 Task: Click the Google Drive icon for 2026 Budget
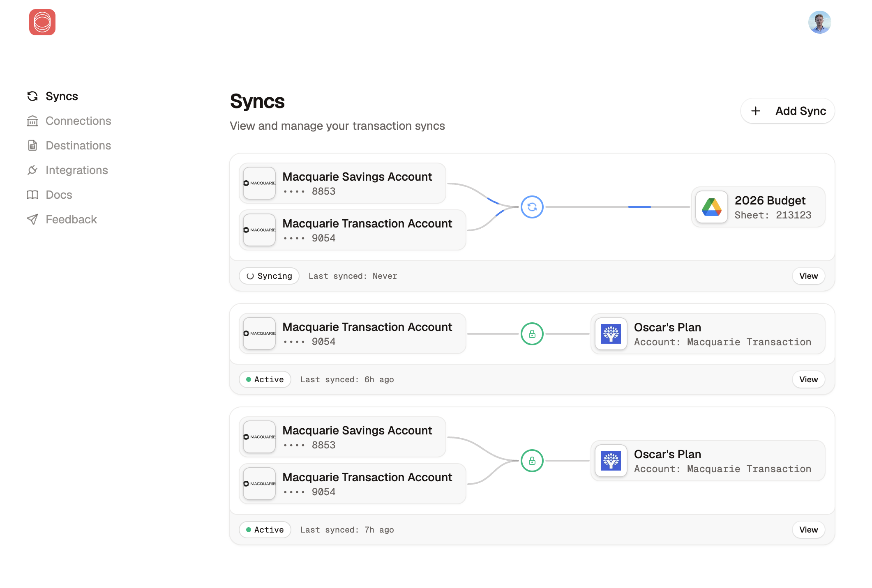tap(711, 207)
